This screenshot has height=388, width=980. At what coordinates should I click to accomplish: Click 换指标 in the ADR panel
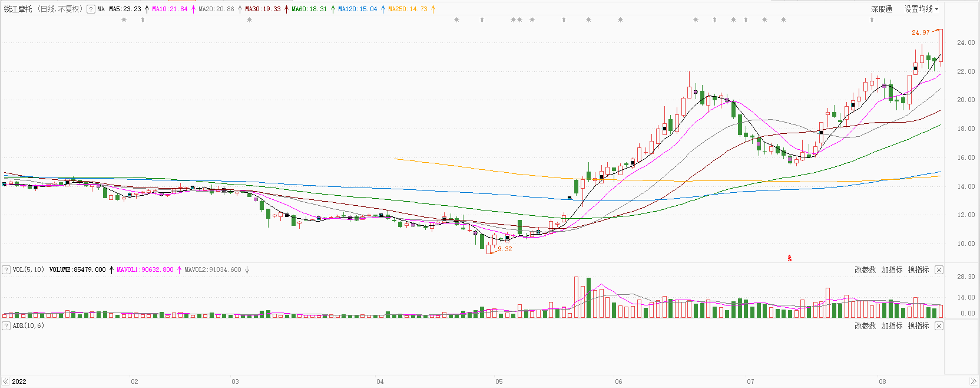click(x=918, y=325)
